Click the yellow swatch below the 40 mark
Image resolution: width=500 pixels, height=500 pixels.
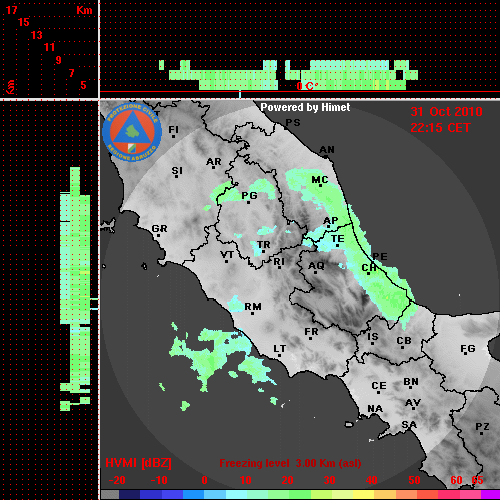363,495
